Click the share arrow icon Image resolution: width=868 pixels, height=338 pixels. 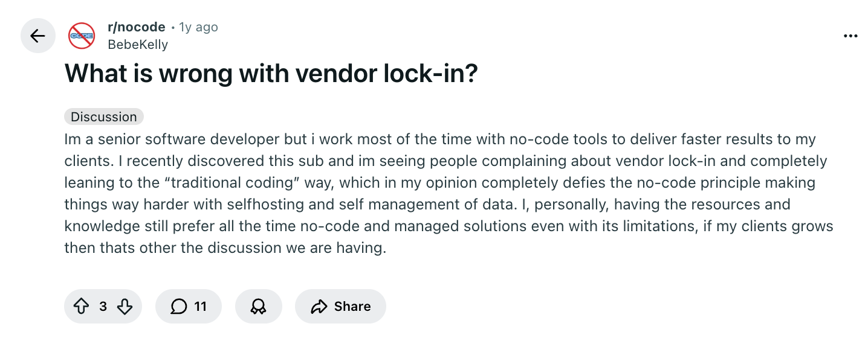coord(319,307)
